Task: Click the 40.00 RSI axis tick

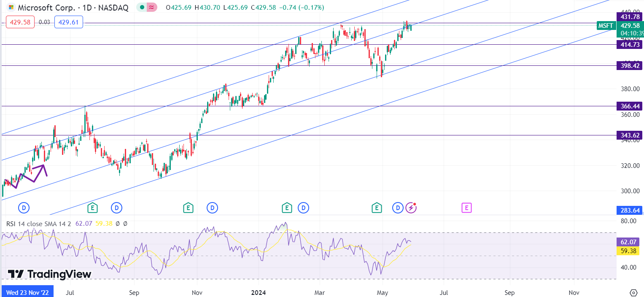Action: (x=628, y=267)
